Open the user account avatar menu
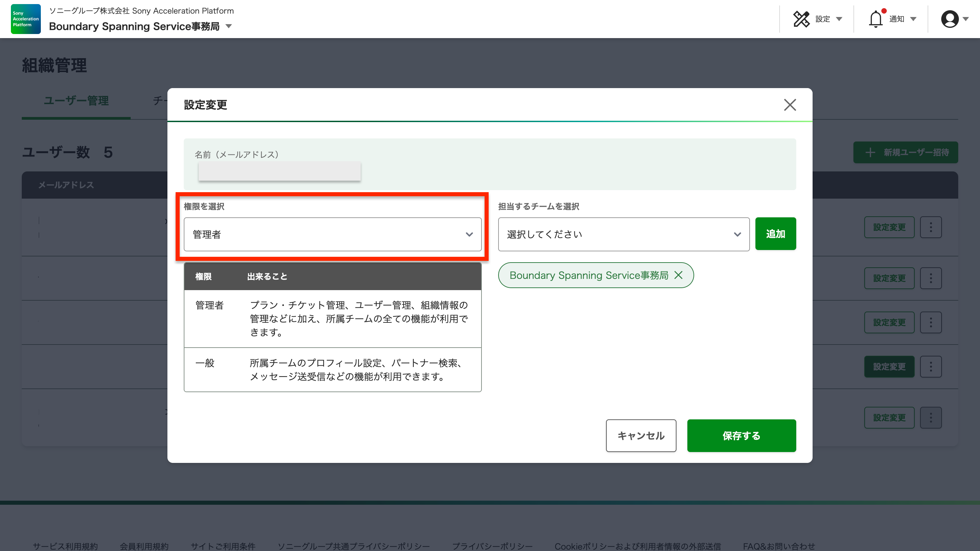Viewport: 980px width, 551px height. 950,19
